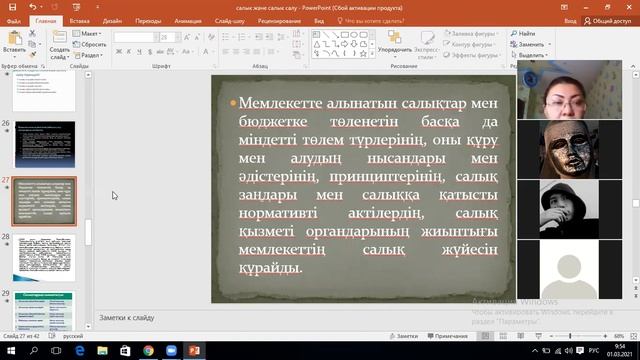Toggle strikethrough (abc) formatting
This screenshot has height=360, width=640.
point(160,51)
